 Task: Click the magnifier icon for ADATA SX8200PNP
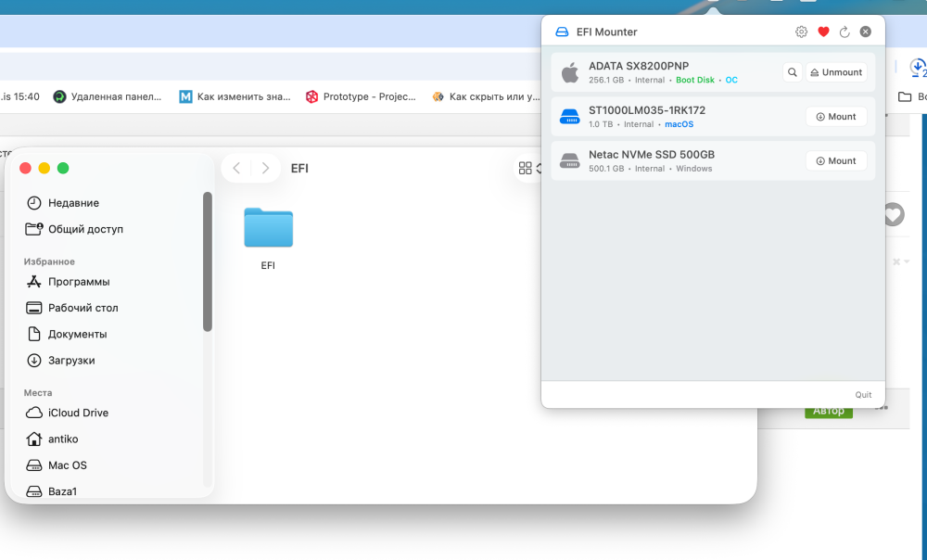point(793,72)
